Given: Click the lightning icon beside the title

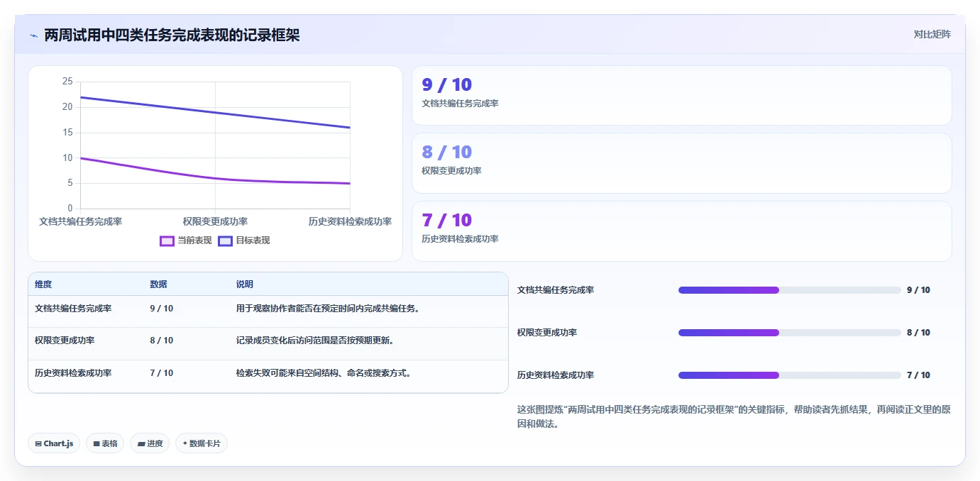Looking at the screenshot, I should tap(33, 35).
